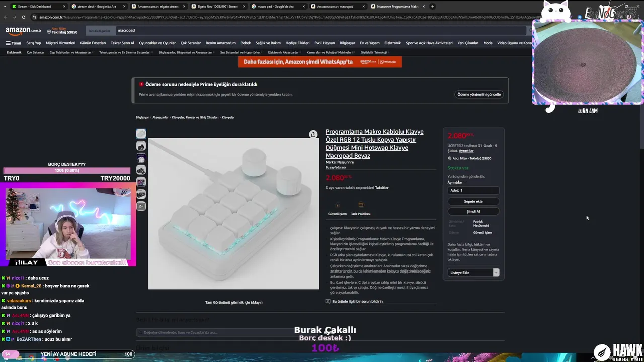Open a new browser tab with plus
The image size is (644, 362).
[x=433, y=6]
